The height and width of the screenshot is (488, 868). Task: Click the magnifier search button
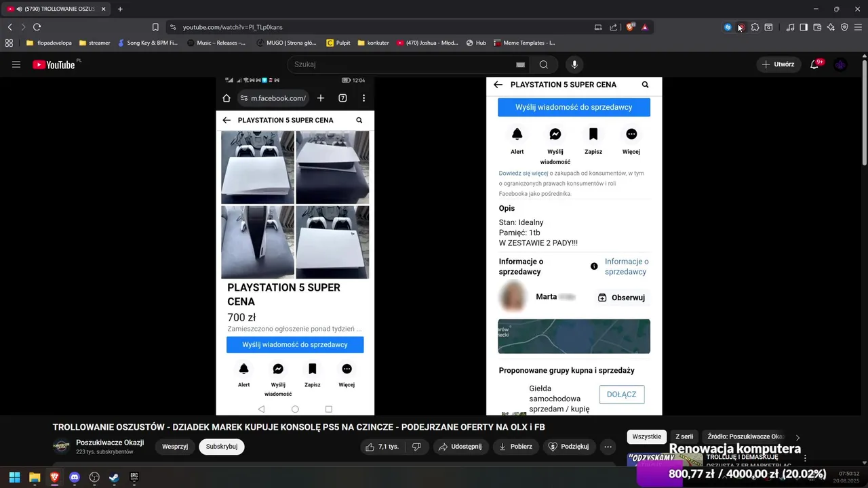point(544,64)
